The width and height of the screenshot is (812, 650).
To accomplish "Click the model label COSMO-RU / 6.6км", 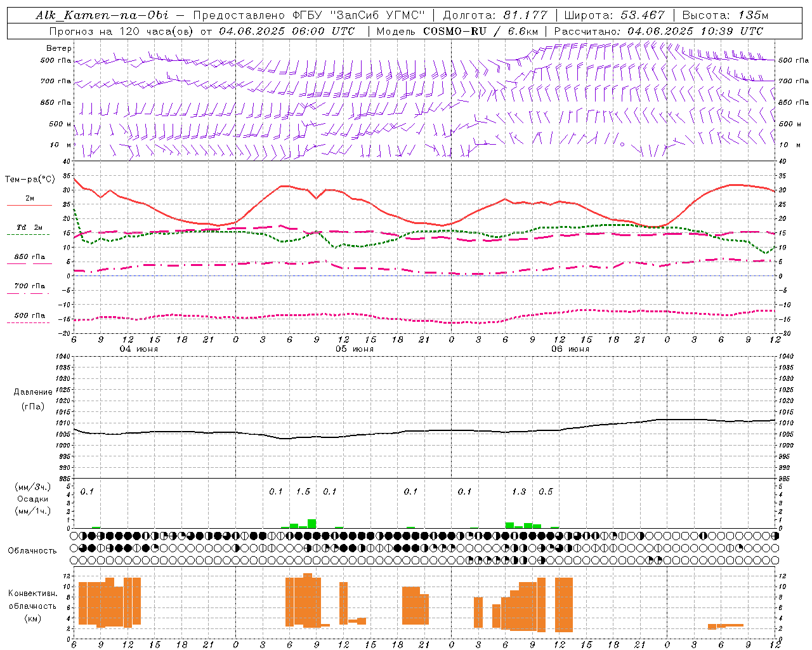I will click(x=481, y=31).
